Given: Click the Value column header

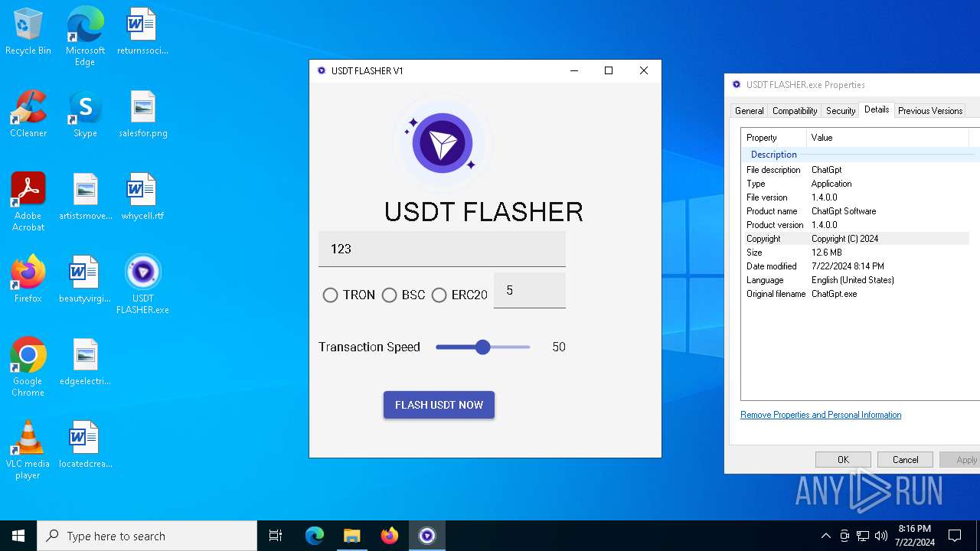Looking at the screenshot, I should (x=888, y=138).
